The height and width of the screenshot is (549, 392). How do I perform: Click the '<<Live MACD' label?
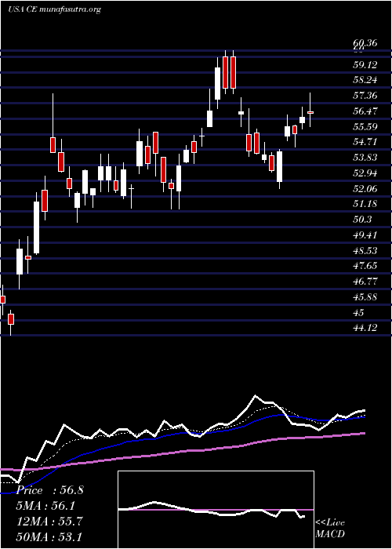click(x=330, y=529)
